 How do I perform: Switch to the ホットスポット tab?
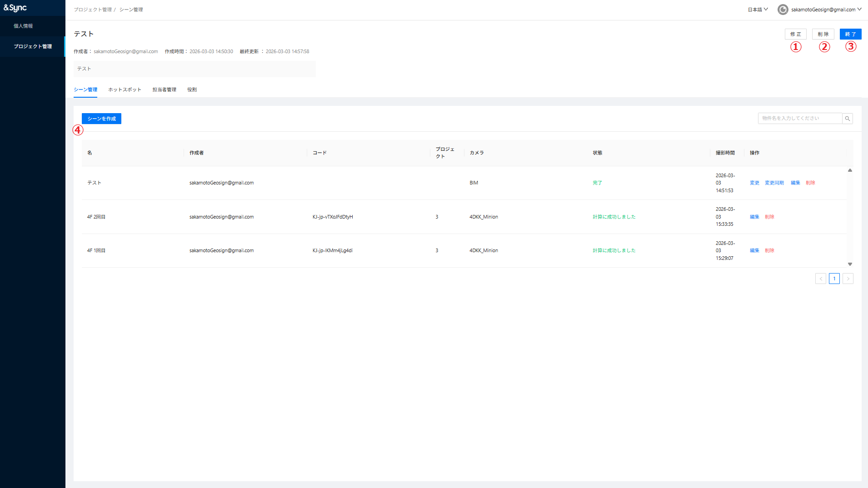tap(125, 90)
